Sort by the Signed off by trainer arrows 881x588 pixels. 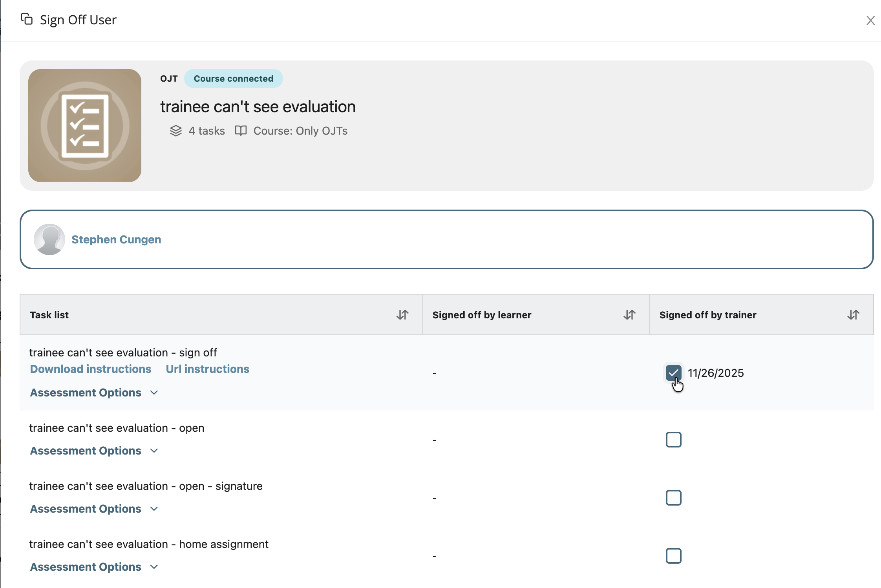pyautogui.click(x=853, y=315)
